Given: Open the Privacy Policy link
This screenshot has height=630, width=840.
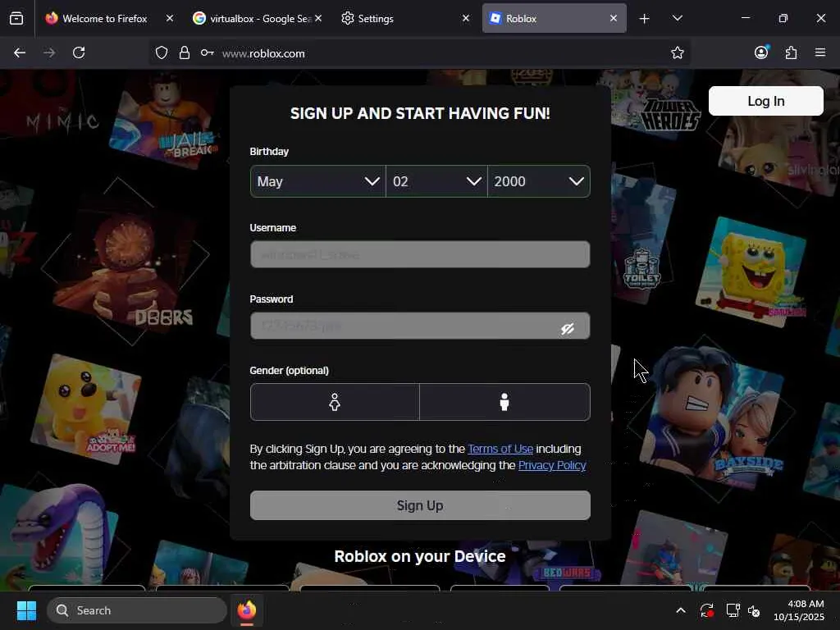Looking at the screenshot, I should [x=552, y=466].
